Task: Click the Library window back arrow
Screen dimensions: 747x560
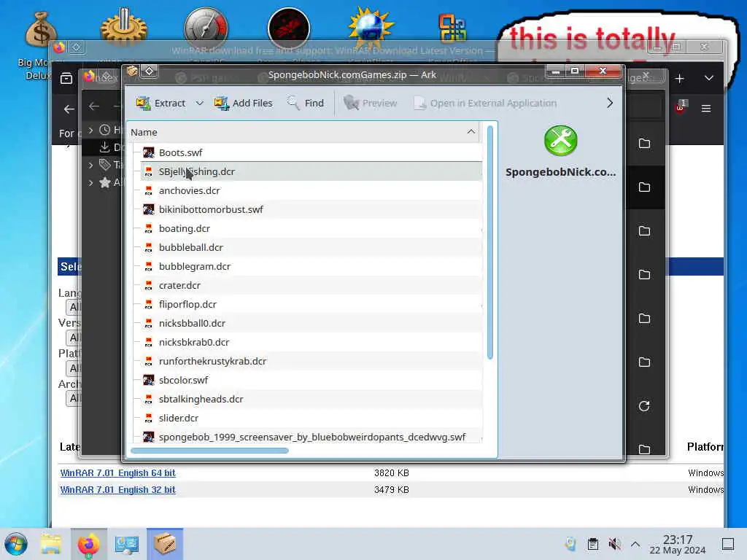Action: pyautogui.click(x=94, y=106)
